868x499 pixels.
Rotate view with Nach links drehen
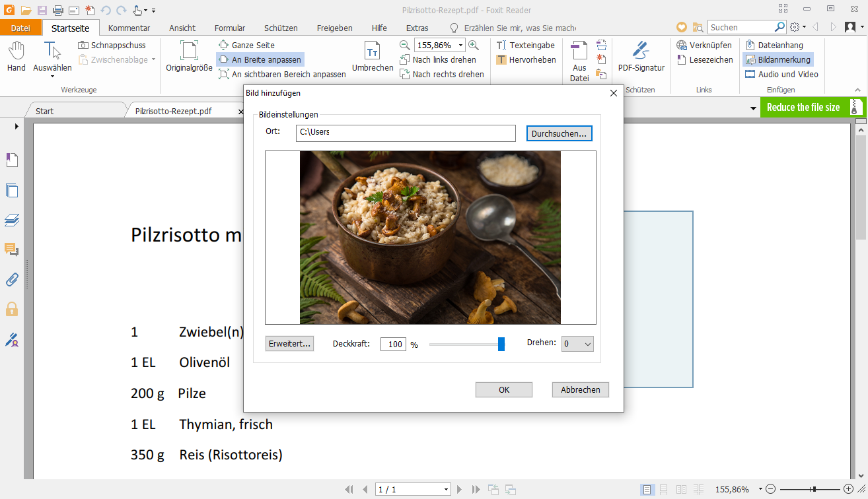click(x=437, y=59)
